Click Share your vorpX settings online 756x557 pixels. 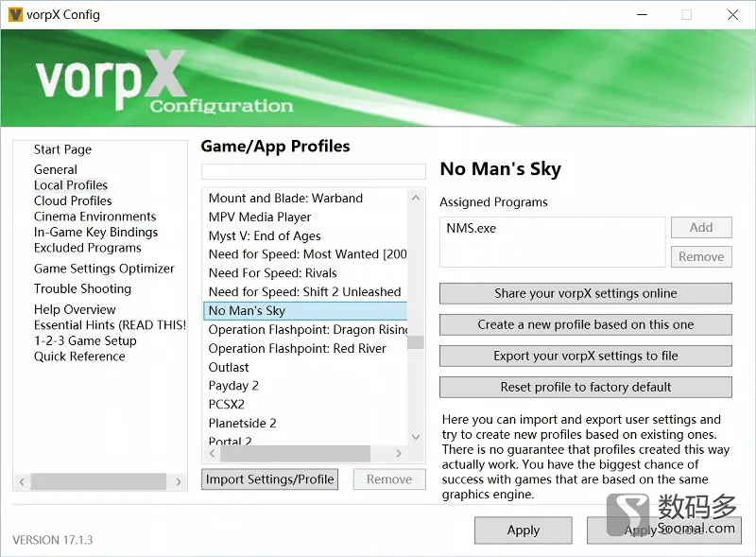click(585, 293)
